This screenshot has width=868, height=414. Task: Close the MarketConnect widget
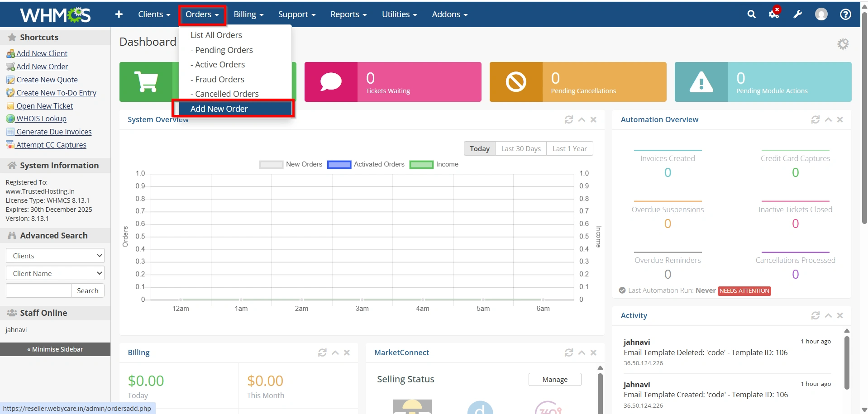[593, 352]
